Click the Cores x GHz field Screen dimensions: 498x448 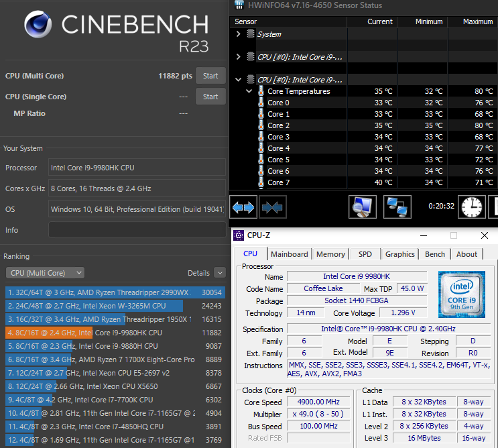[x=137, y=188]
